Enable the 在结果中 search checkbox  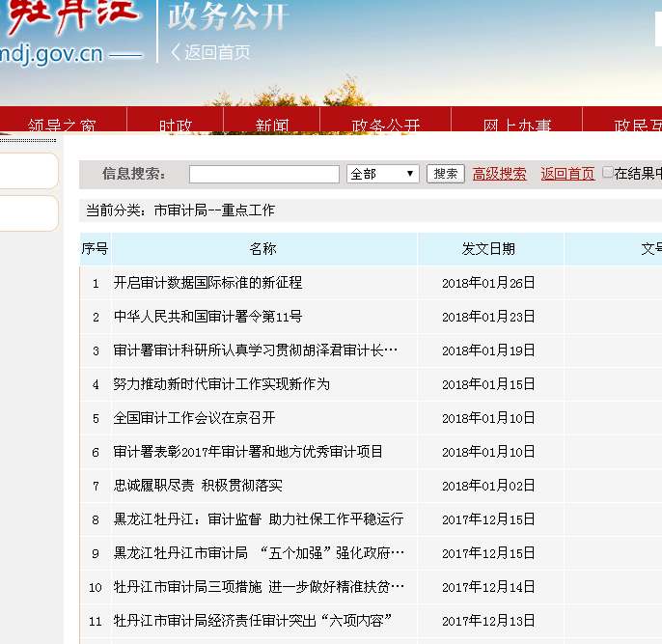click(x=608, y=173)
